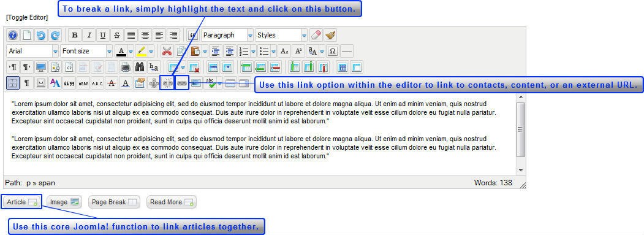The width and height of the screenshot is (644, 235).
Task: Apply the yellow highlight color swatch
Action: point(142,51)
